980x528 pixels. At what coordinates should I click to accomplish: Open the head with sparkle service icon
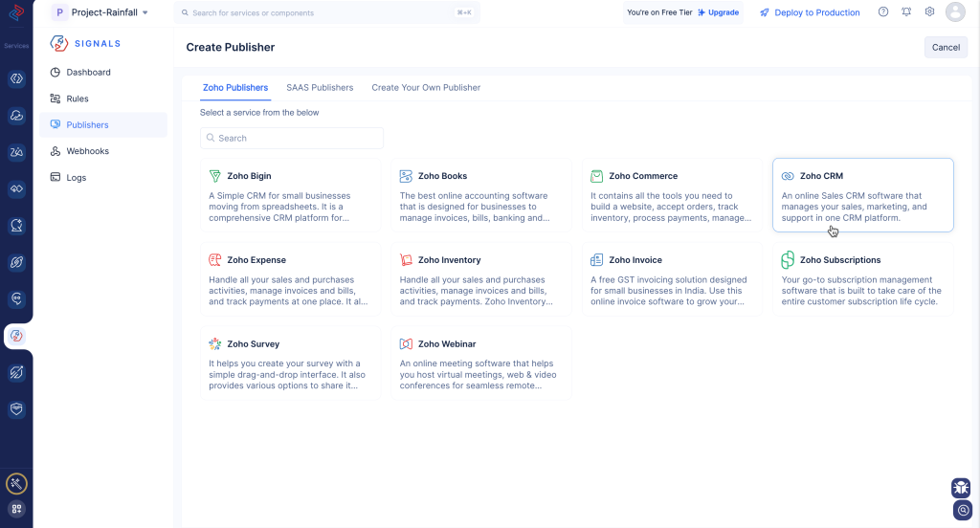click(16, 226)
